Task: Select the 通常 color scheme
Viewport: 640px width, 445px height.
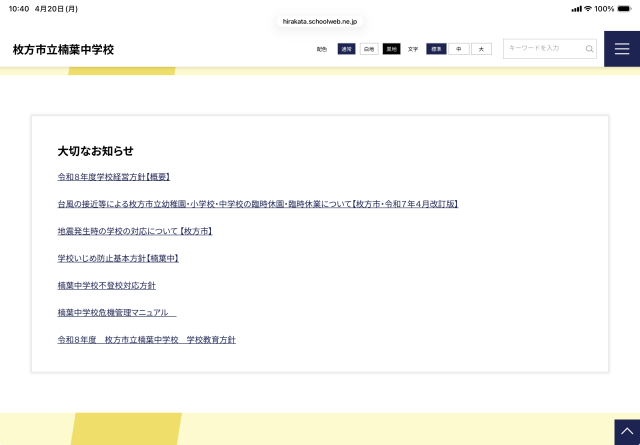Action: 346,49
